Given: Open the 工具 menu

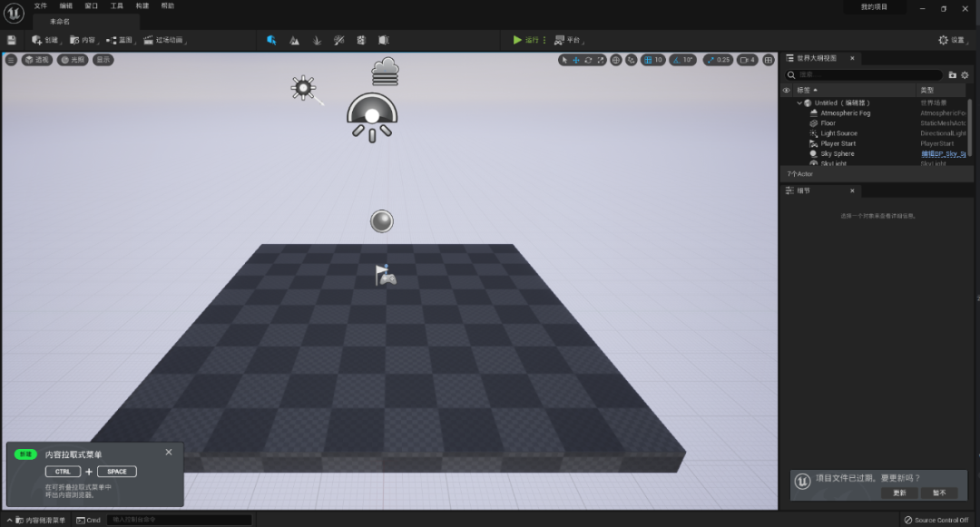Looking at the screenshot, I should point(117,5).
